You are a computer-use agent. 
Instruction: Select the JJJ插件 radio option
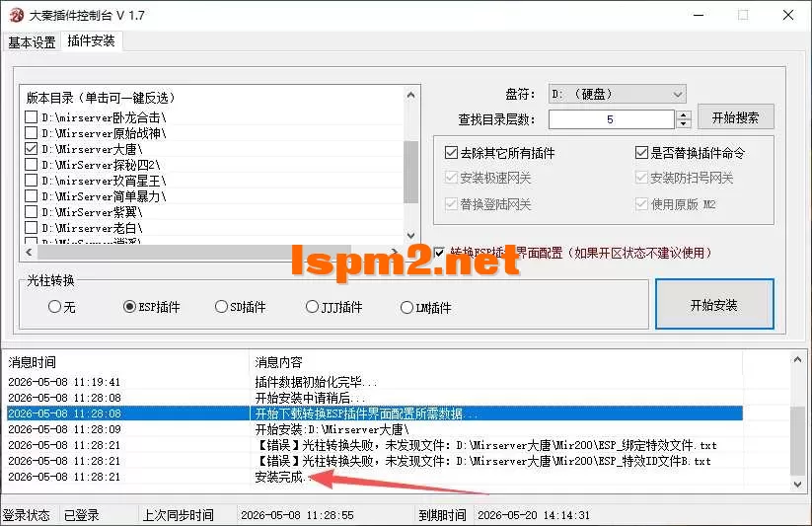(312, 307)
